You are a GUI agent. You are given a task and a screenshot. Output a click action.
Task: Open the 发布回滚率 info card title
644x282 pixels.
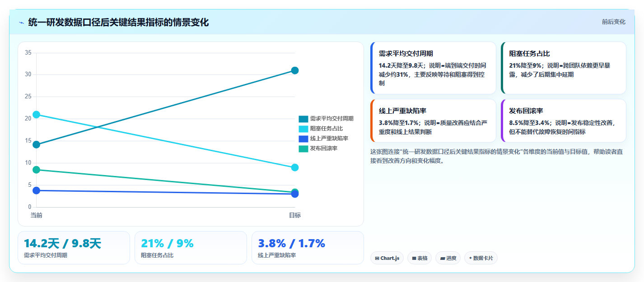click(x=526, y=111)
